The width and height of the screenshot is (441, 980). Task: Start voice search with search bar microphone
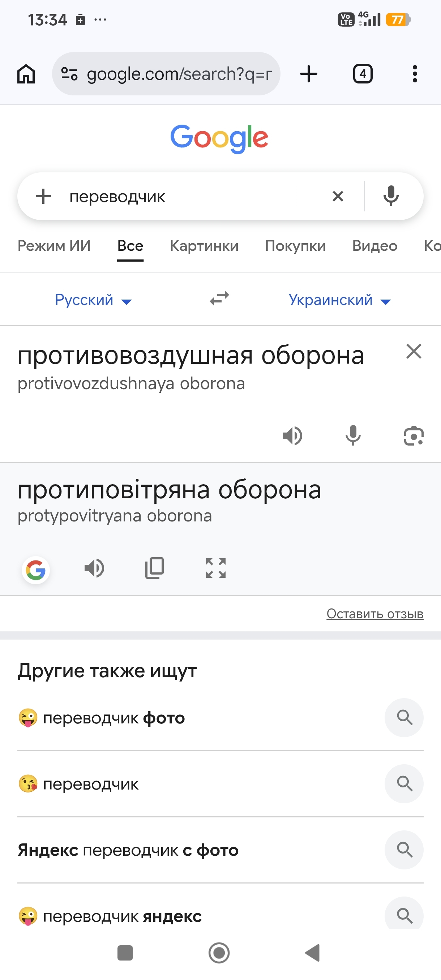[x=391, y=196]
